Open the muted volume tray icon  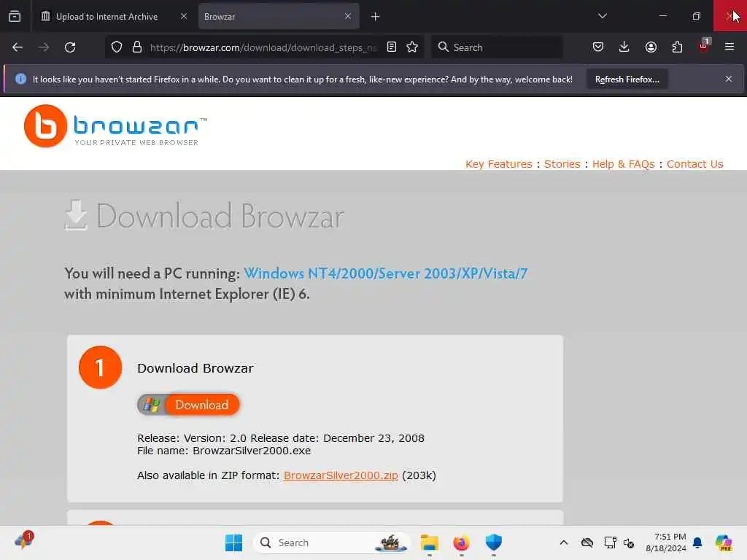click(629, 542)
